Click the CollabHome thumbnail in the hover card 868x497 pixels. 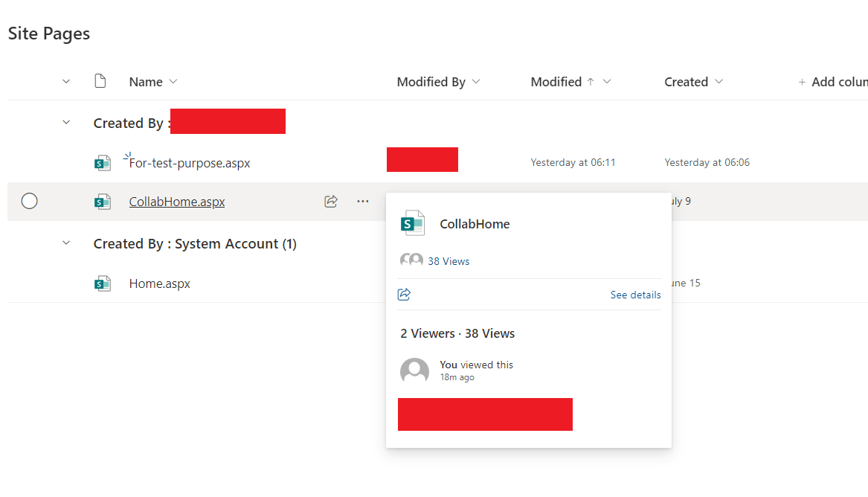(x=412, y=222)
